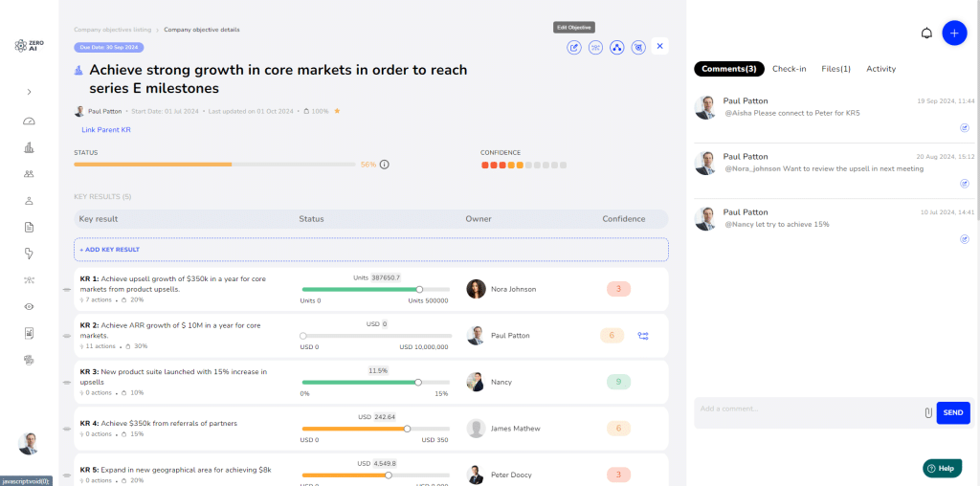Open the notifications bell
Screen dimensions: 980x486
point(925,33)
